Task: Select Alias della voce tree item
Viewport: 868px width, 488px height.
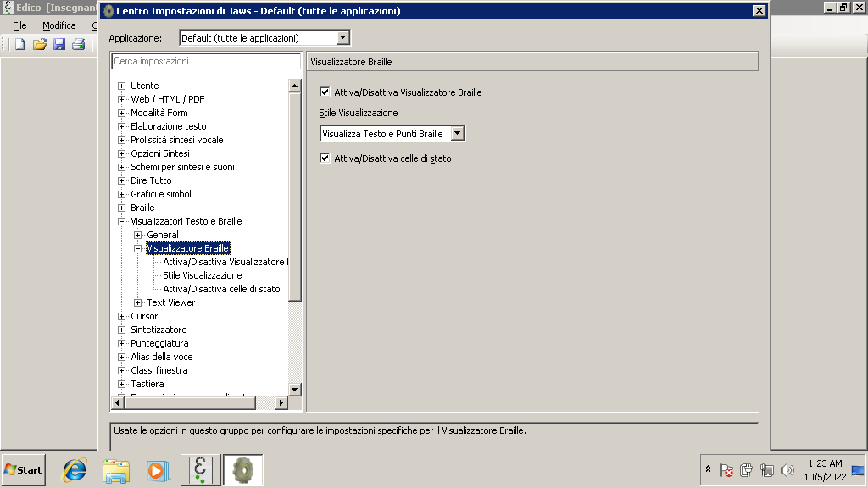Action: [162, 357]
